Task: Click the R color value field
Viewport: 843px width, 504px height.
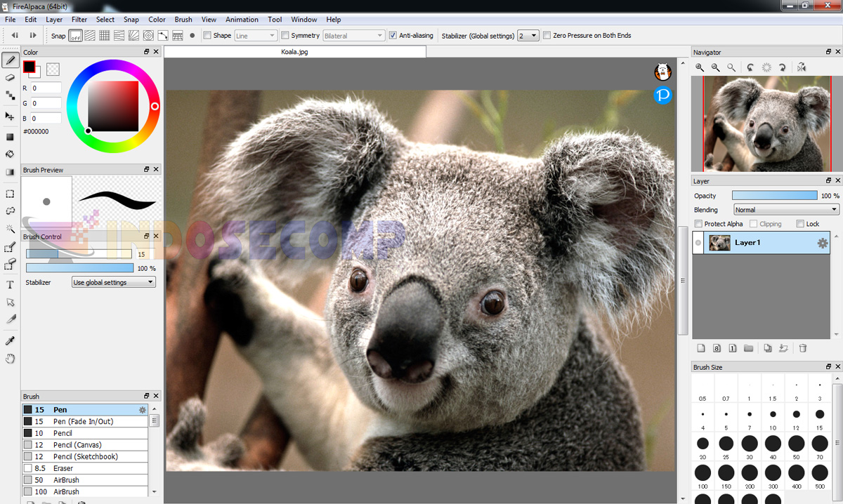Action: tap(46, 88)
